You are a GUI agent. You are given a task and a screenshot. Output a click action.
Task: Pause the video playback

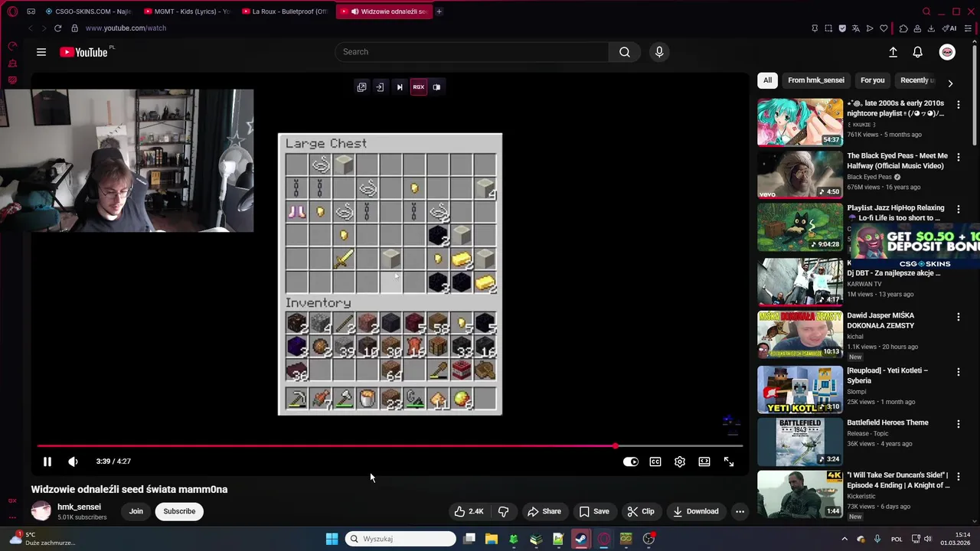tap(47, 461)
